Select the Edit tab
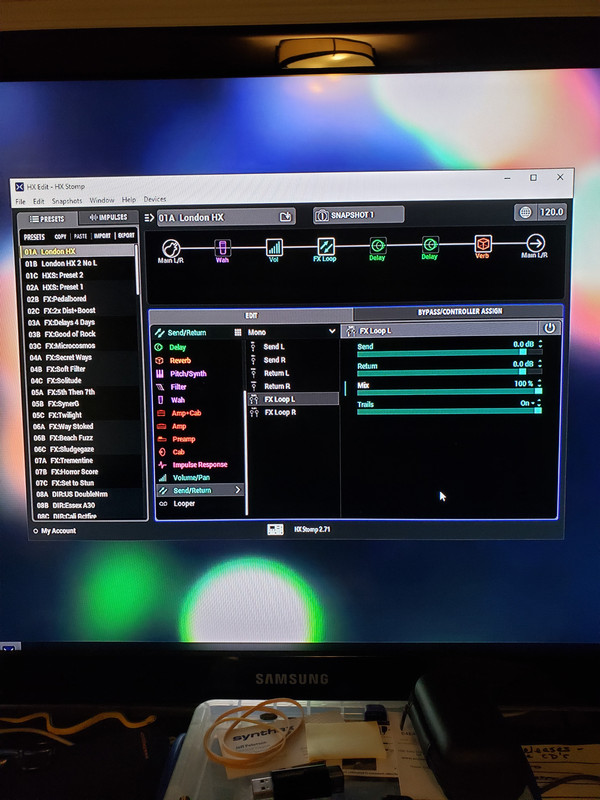The width and height of the screenshot is (600, 800). 251,315
